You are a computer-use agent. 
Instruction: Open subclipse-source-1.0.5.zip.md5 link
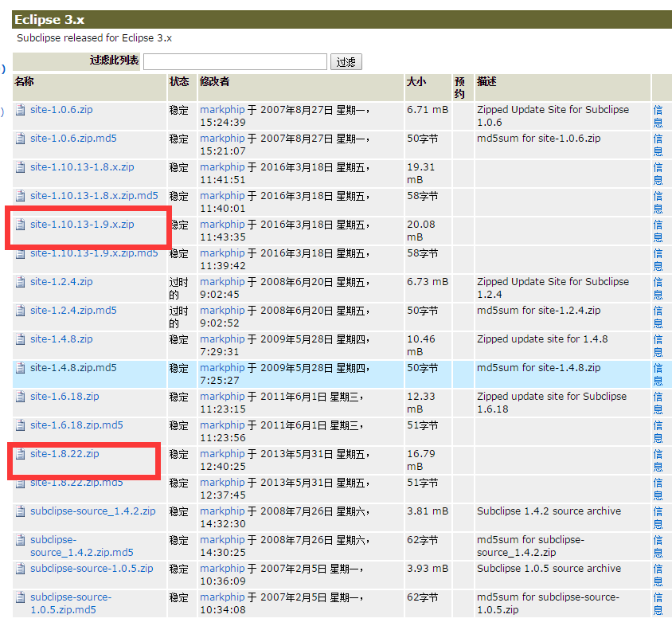[x=71, y=604]
